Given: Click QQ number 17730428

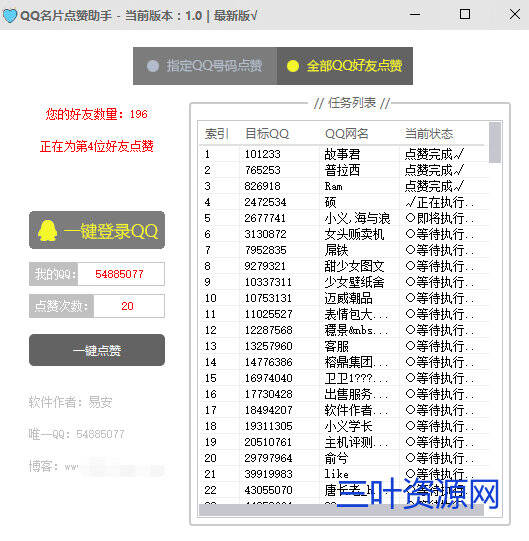Looking at the screenshot, I should tap(268, 394).
